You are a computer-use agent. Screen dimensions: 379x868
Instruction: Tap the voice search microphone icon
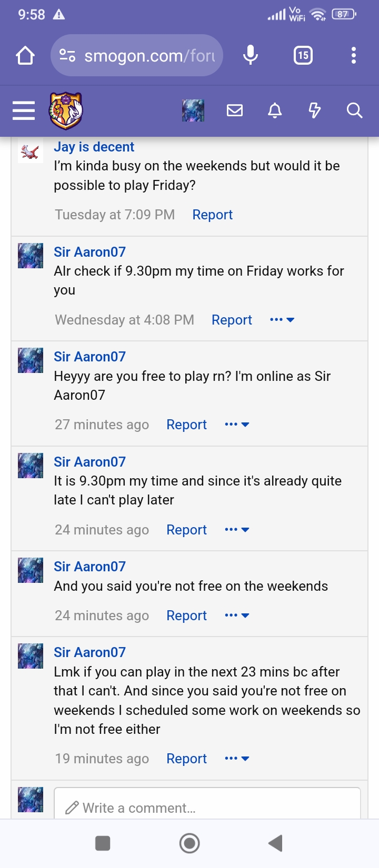251,55
